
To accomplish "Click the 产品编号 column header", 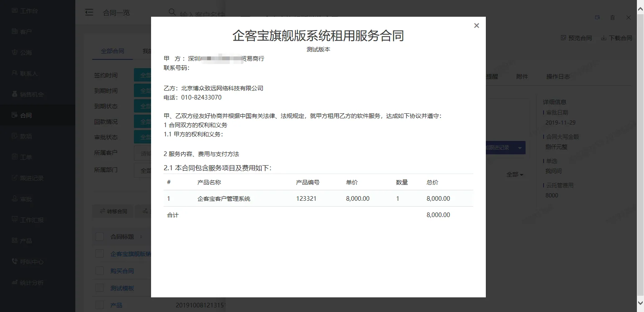I will [308, 182].
